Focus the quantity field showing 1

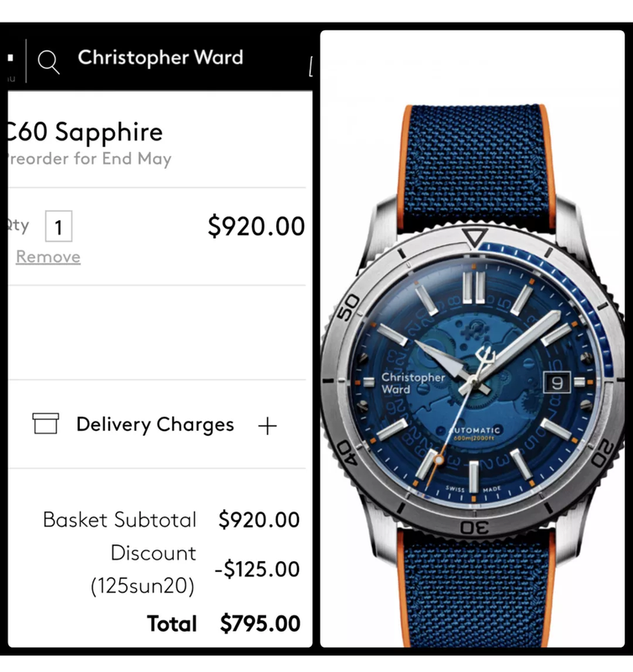click(x=59, y=226)
